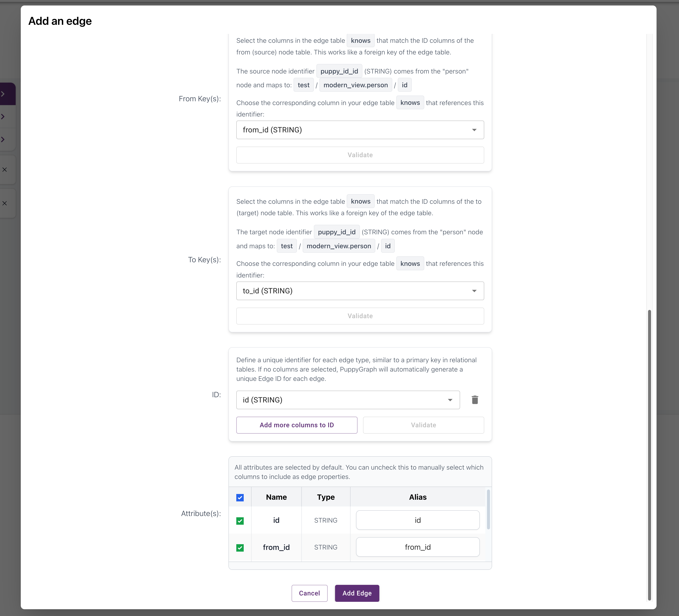Validate the From Key column mapping
The width and height of the screenshot is (679, 616).
coord(360,155)
